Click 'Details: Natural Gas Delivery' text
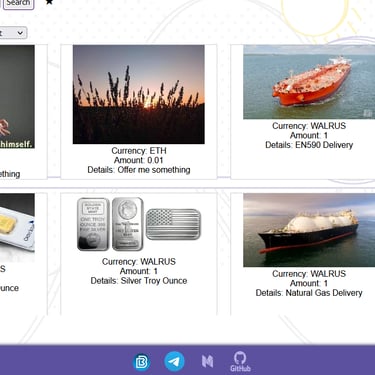 pyautogui.click(x=309, y=293)
